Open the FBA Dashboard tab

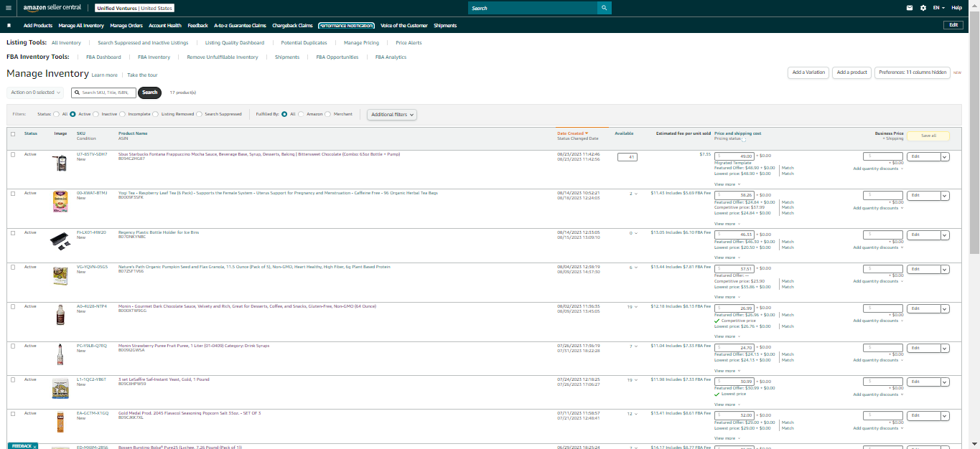click(103, 57)
